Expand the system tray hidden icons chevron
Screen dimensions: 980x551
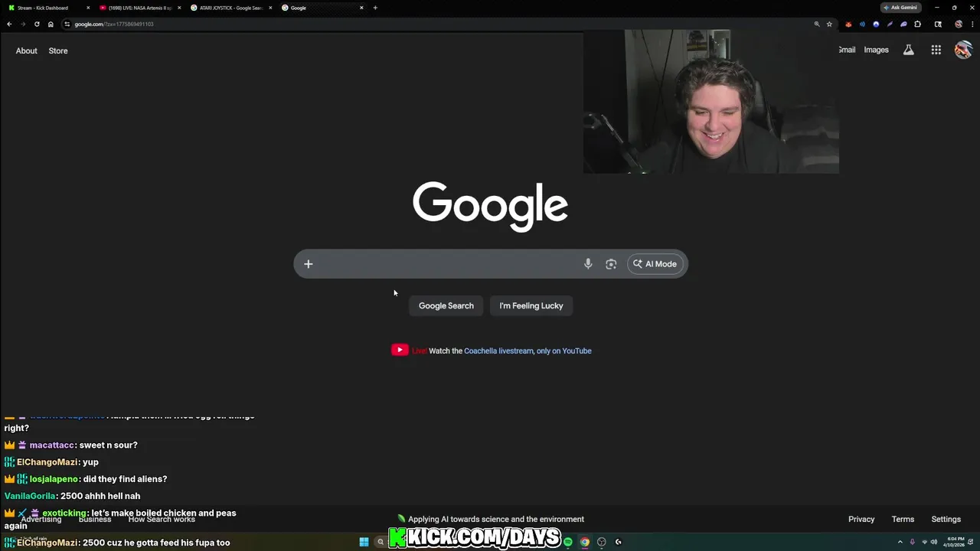coord(900,542)
